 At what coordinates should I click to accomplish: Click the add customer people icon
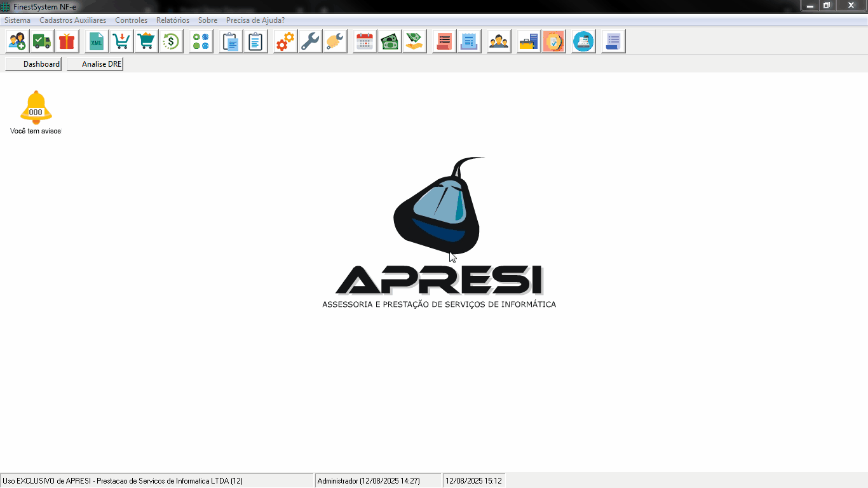point(18,42)
